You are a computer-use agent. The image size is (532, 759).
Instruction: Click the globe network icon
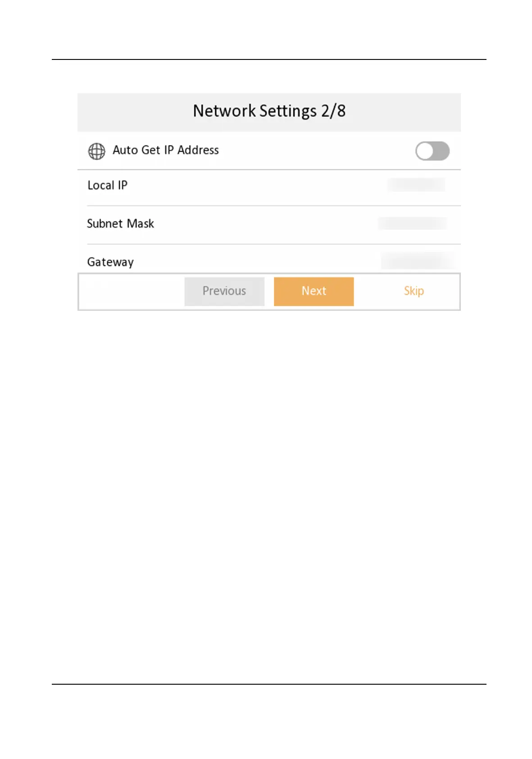tap(96, 151)
